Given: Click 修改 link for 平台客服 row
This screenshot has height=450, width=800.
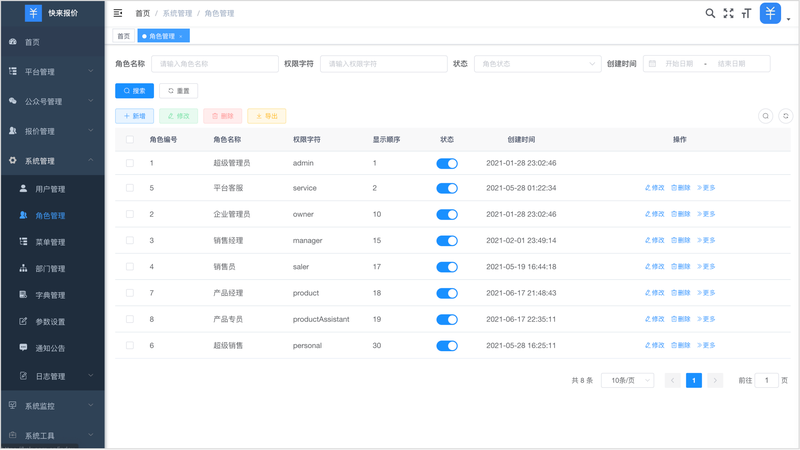Looking at the screenshot, I should coord(655,188).
